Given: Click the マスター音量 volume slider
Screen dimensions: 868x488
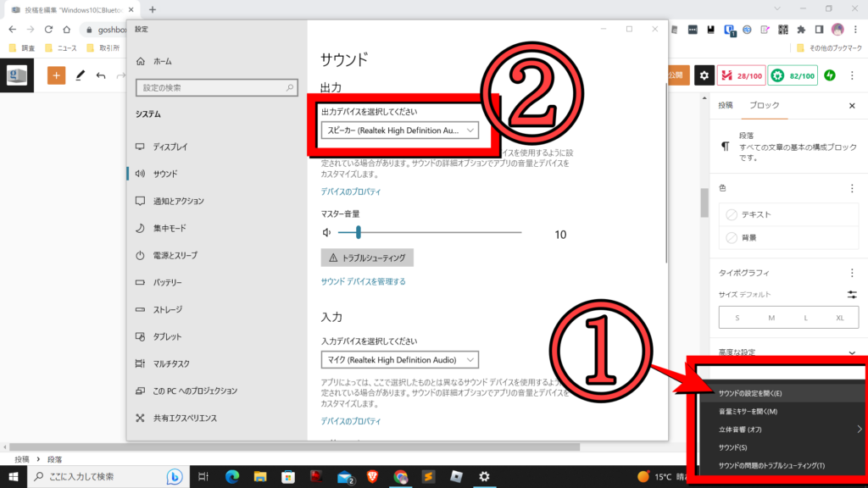Looking at the screenshot, I should [429, 232].
